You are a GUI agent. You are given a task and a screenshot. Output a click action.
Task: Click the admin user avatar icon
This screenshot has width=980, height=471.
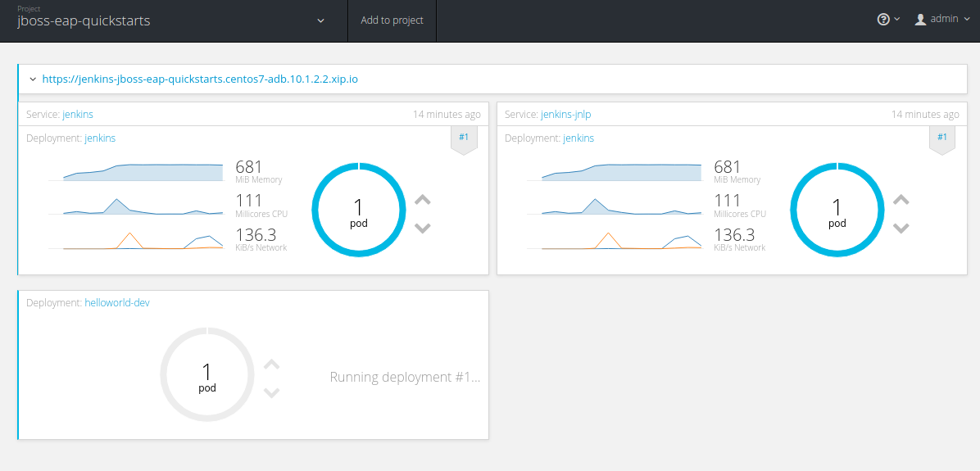[920, 20]
